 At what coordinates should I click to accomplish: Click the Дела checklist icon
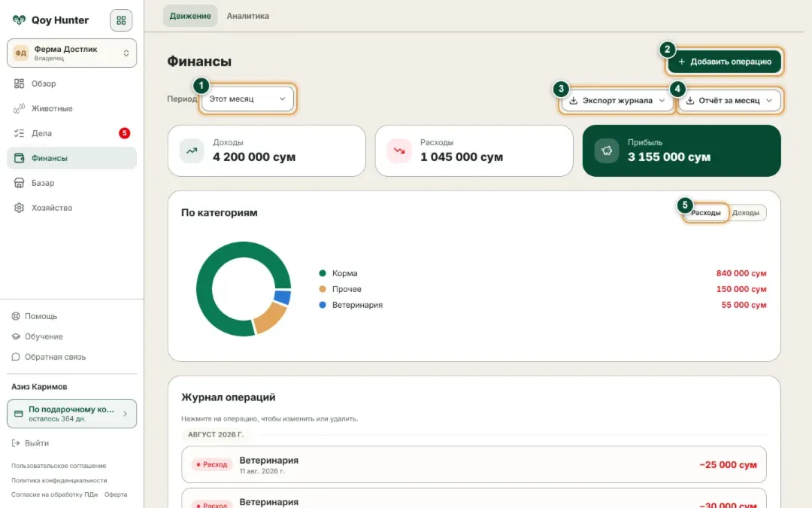click(19, 133)
